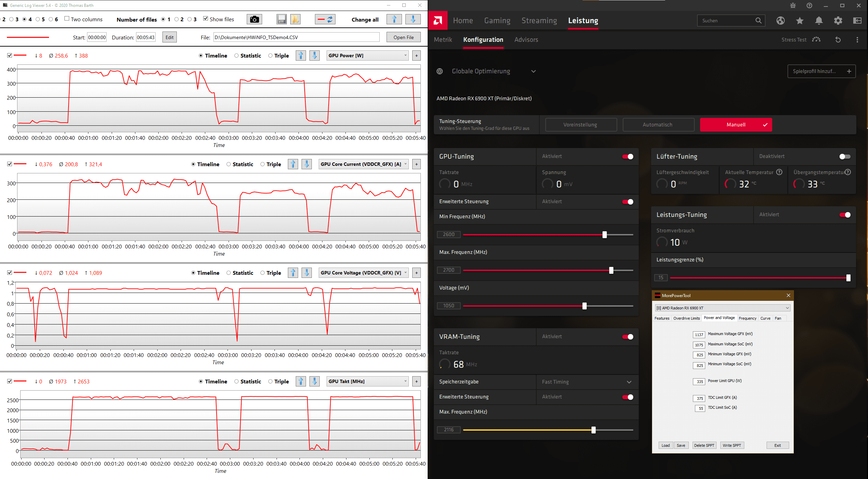The image size is (868, 479).
Task: Click the Change all up arrow
Action: coord(394,20)
